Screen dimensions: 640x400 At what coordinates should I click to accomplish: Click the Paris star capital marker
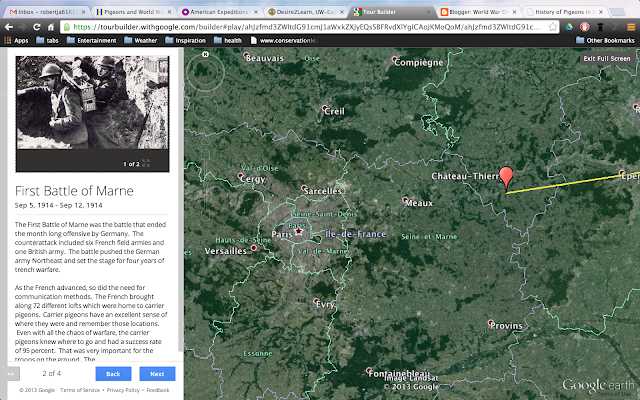click(299, 231)
